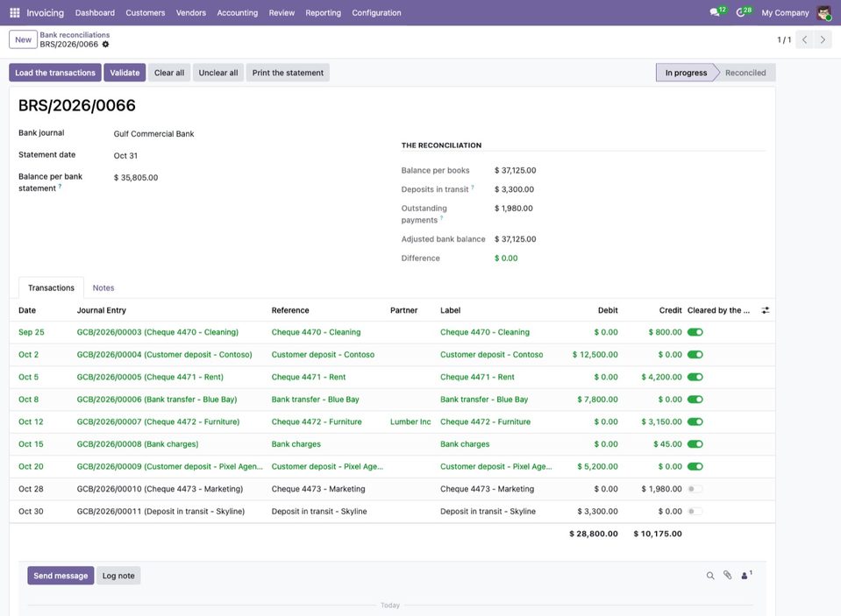Open the My Company switcher
Viewport: 841px width, 616px height.
point(785,13)
